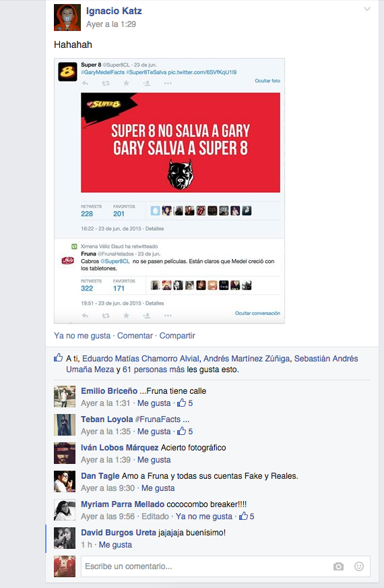Screen dimensions: 384x588
Task: Like David Burgos Ureta's comment
Action: coord(115,544)
